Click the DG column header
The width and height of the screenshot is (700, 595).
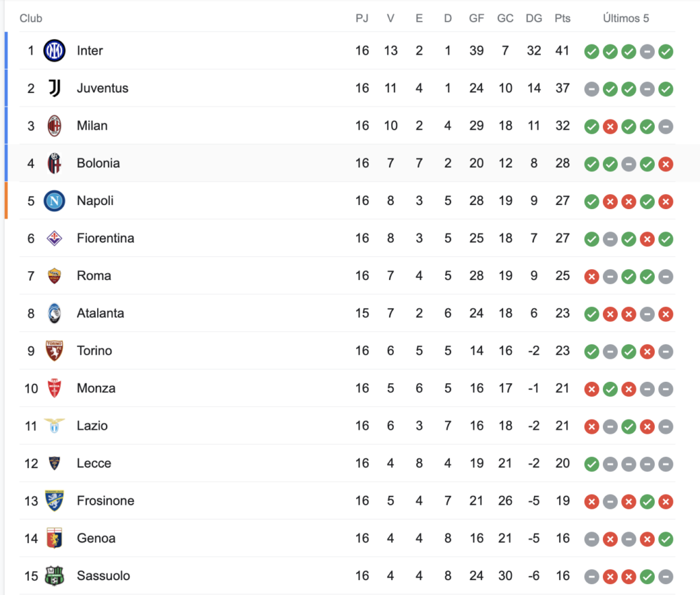(x=534, y=18)
